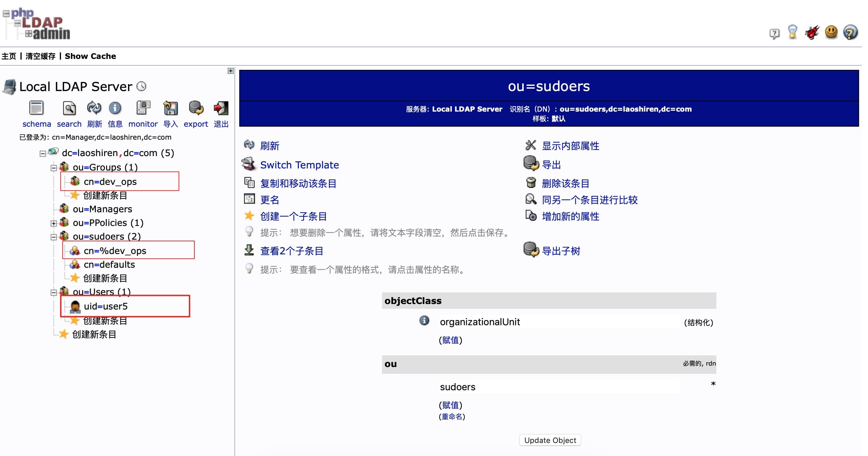Click the ou attribute name heading
The image size is (868, 456).
click(x=391, y=364)
